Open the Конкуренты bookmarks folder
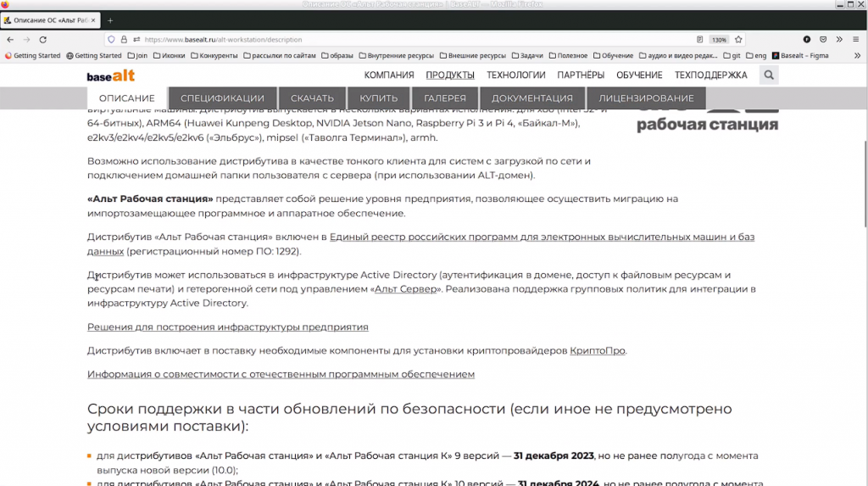The width and height of the screenshot is (868, 486). [x=214, y=55]
